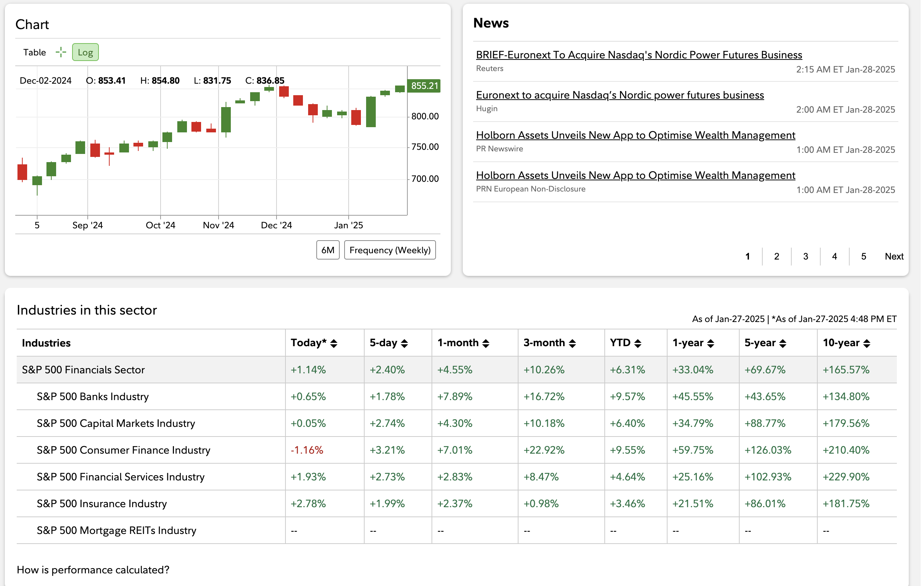Image resolution: width=924 pixels, height=586 pixels.
Task: Sort by 5-day column arrows
Action: pyautogui.click(x=405, y=344)
